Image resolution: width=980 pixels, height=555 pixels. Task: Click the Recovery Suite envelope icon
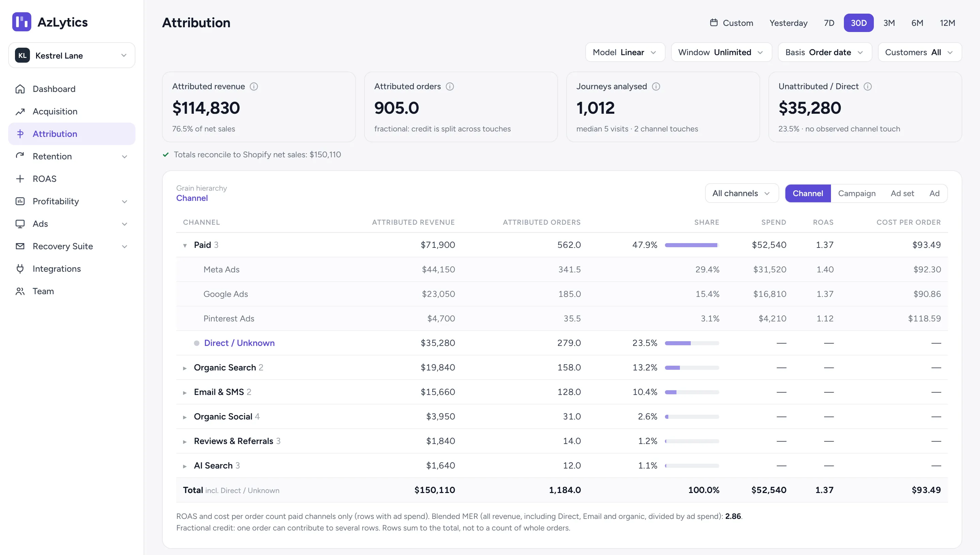point(20,246)
